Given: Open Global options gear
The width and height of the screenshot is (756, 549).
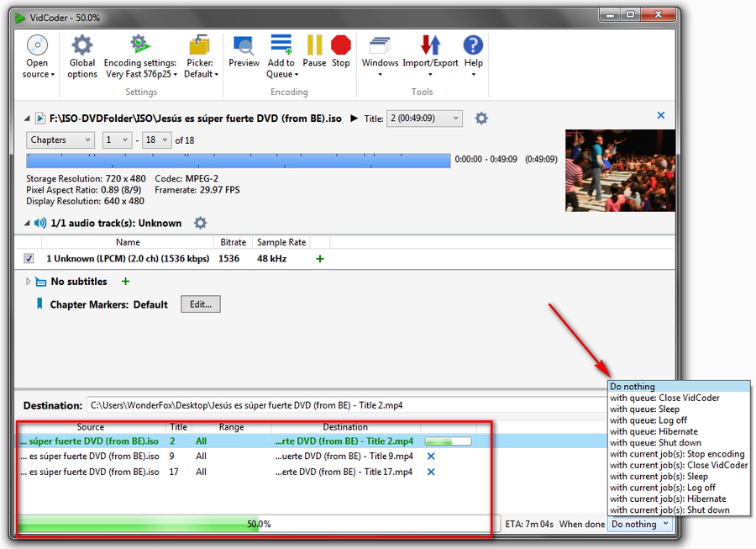Looking at the screenshot, I should click(x=82, y=57).
